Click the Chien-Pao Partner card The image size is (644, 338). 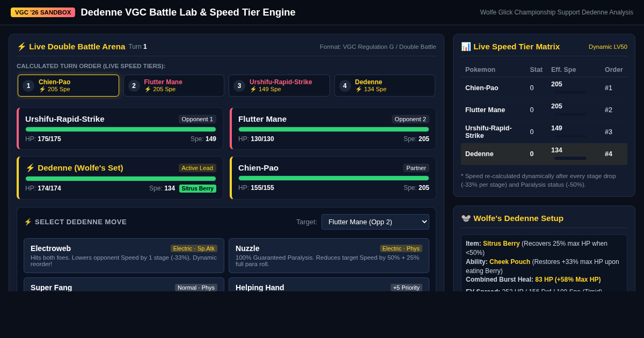tap(333, 178)
